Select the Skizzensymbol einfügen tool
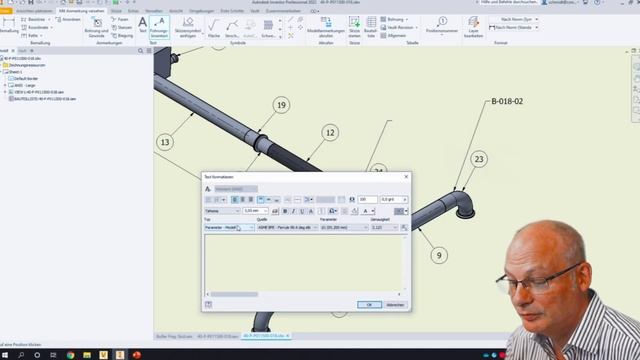Image resolution: width=640 pixels, height=360 pixels. point(188,28)
